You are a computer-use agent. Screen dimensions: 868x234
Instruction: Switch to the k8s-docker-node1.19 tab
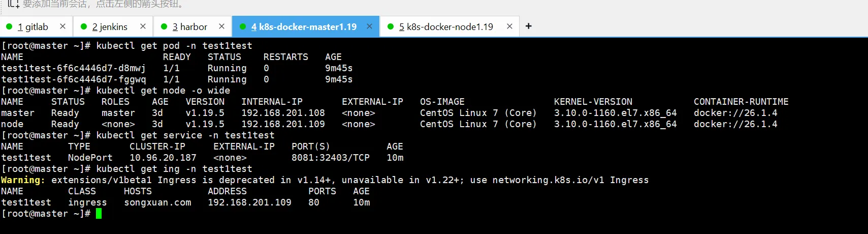[446, 27]
